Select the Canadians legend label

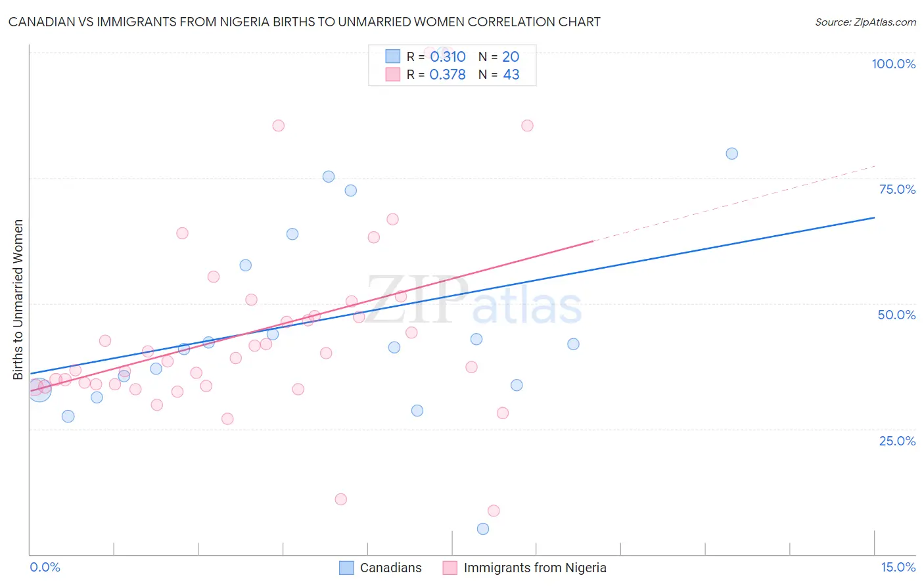(390, 568)
